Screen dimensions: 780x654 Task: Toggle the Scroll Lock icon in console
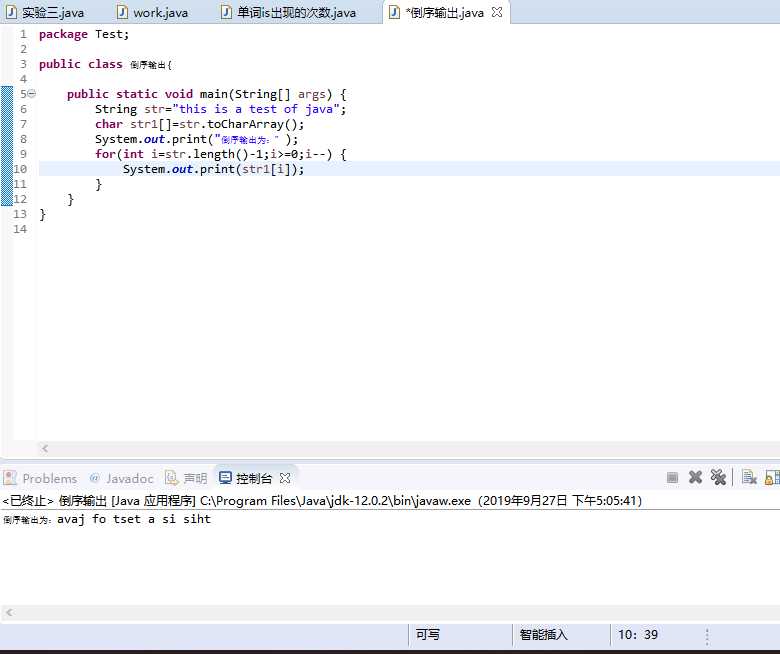(x=772, y=477)
